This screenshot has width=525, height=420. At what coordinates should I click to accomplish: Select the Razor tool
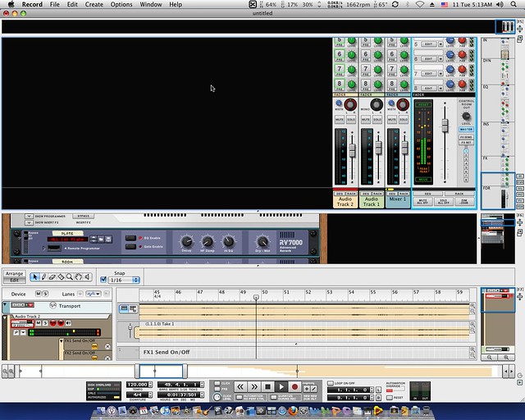tap(61, 276)
